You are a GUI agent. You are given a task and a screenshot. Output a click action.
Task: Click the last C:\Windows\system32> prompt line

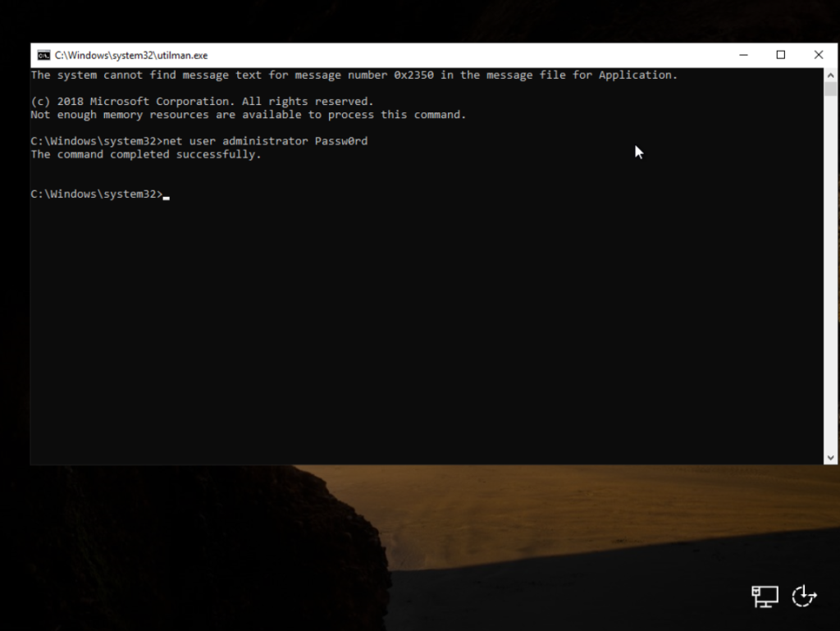coord(100,194)
